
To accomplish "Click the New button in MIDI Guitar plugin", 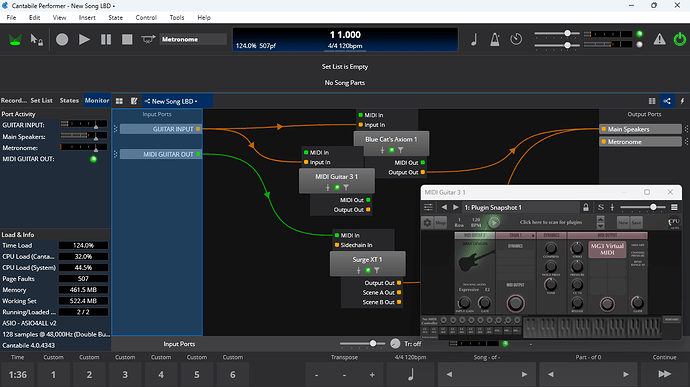I will 623,222.
